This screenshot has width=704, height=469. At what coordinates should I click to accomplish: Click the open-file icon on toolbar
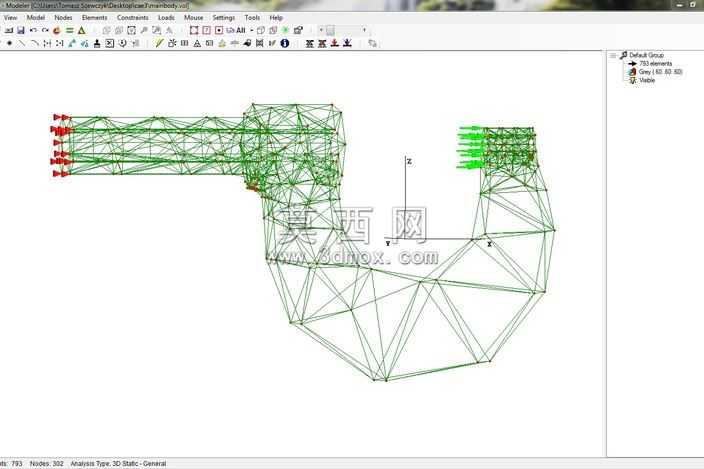coord(9,31)
